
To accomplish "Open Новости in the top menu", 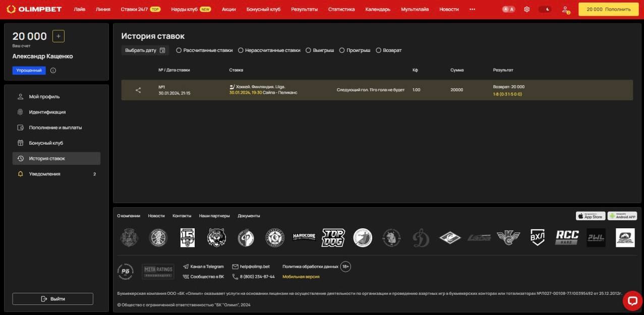I will tap(449, 9).
